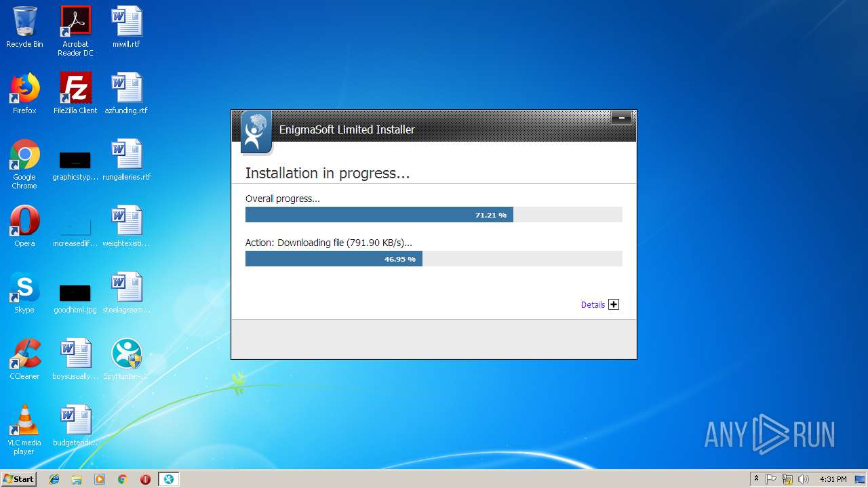Click the EnigmaSoft Limited Installer title
868x488 pixels.
(347, 129)
